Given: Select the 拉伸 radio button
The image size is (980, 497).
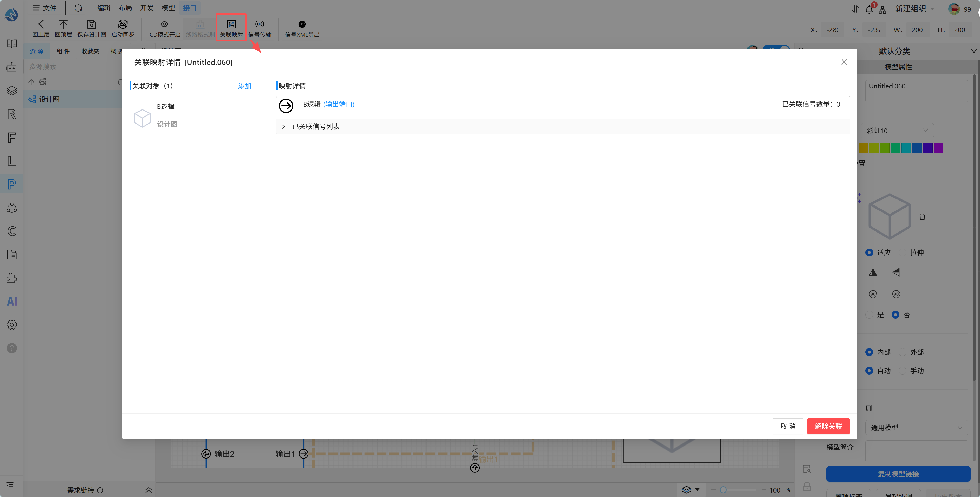Looking at the screenshot, I should tap(902, 252).
